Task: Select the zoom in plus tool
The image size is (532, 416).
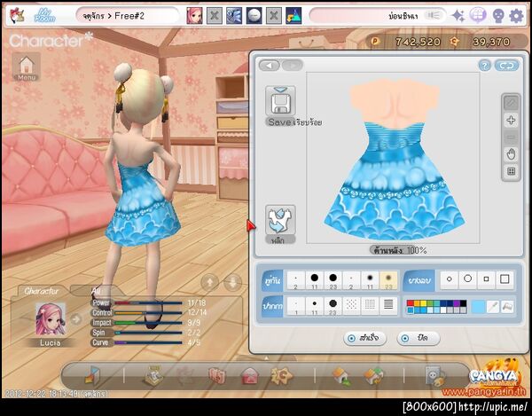Action: pyautogui.click(x=511, y=120)
